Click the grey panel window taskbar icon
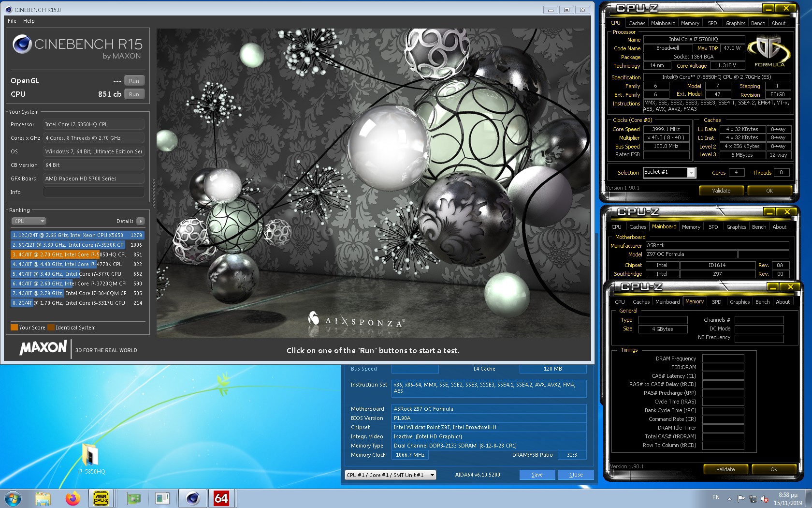Viewport: 812px width, 508px height. pos(162,498)
